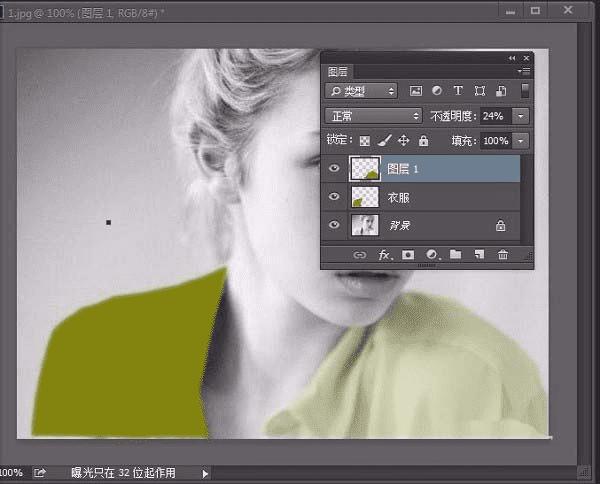The image size is (600, 484).
Task: Open the 正常 blend mode dropdown
Action: pos(373,116)
